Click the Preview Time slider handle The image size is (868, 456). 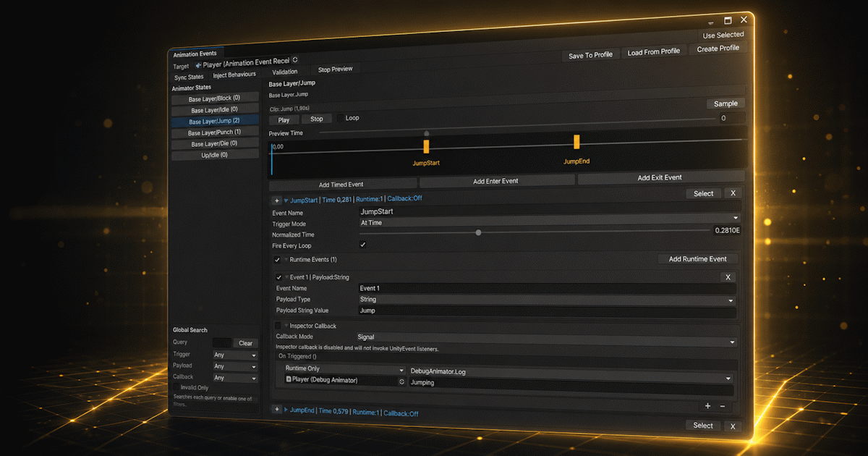(x=427, y=133)
